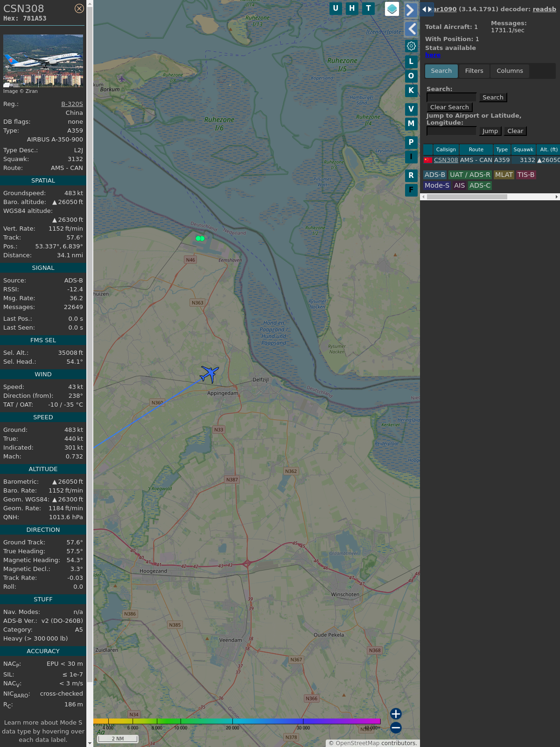Click the Jump to Airport input field
560x747 pixels.
click(x=451, y=131)
